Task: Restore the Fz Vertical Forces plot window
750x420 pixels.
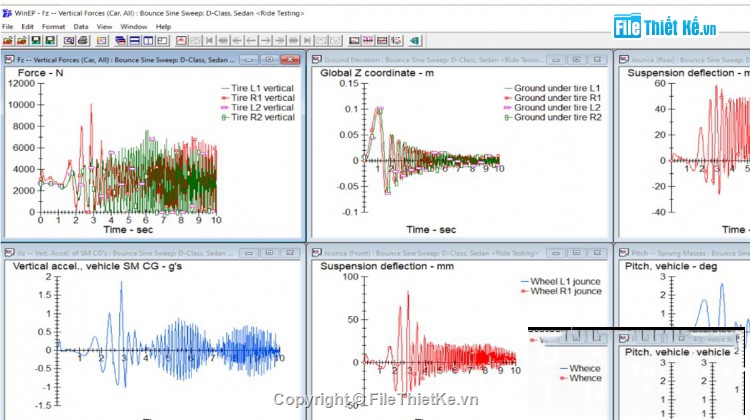Action: pyautogui.click(x=269, y=60)
